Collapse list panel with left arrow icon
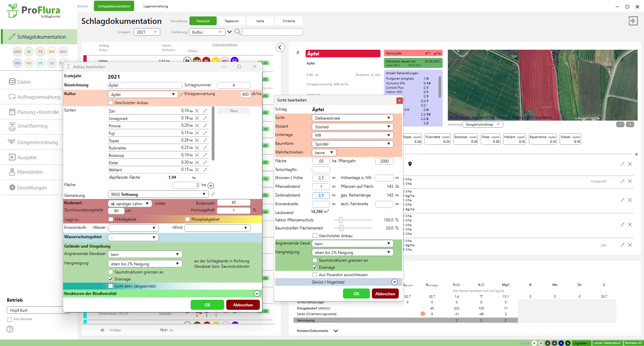This screenshot has height=346, width=644. [x=280, y=48]
